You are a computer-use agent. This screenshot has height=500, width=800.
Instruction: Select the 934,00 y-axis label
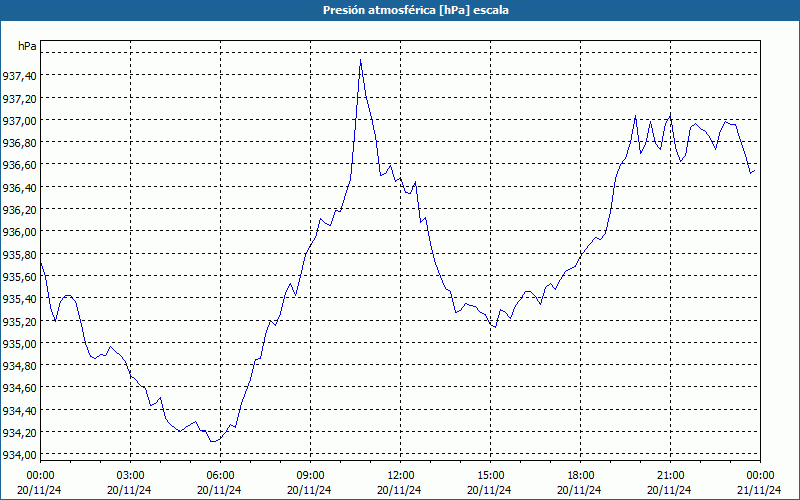pyautogui.click(x=19, y=455)
